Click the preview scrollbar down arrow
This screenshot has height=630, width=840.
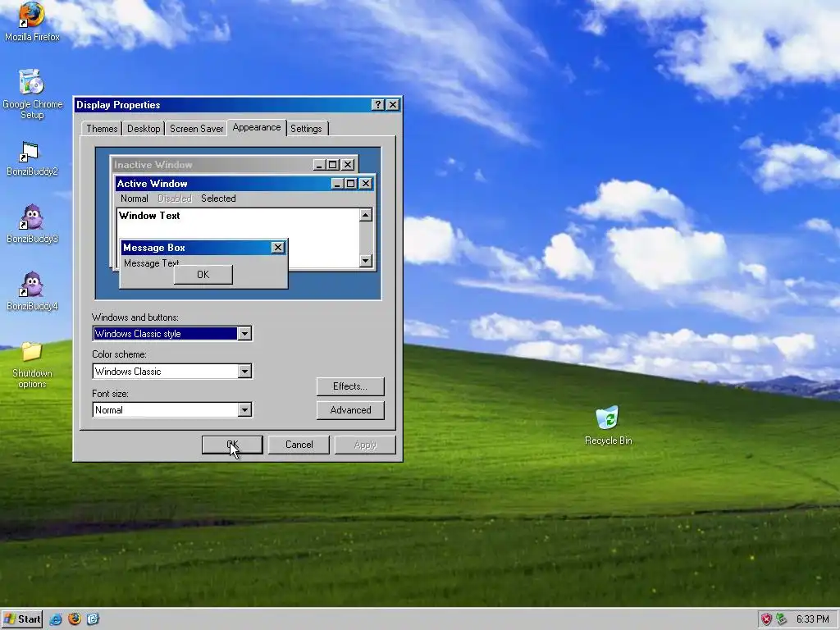(366, 260)
